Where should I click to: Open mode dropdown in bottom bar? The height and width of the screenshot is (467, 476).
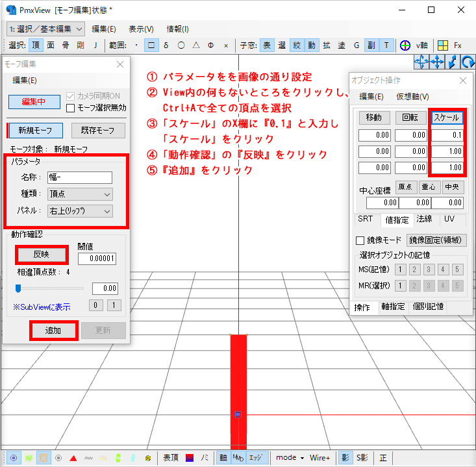pyautogui.click(x=290, y=458)
